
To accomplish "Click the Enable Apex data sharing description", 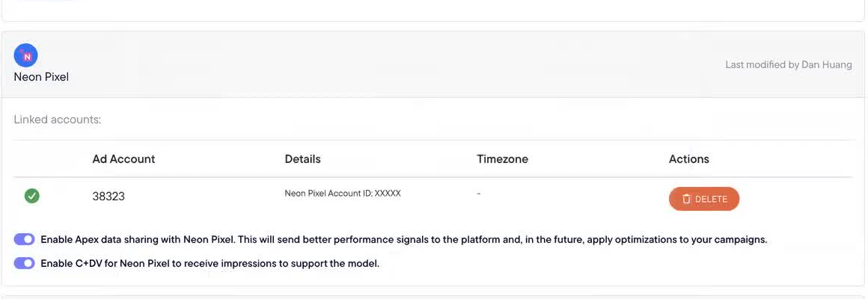I will (x=404, y=240).
